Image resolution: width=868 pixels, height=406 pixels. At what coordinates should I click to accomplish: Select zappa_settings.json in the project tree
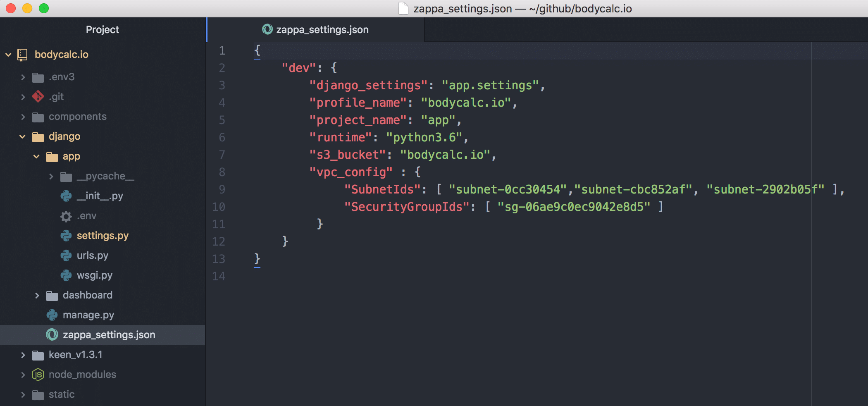(103, 335)
